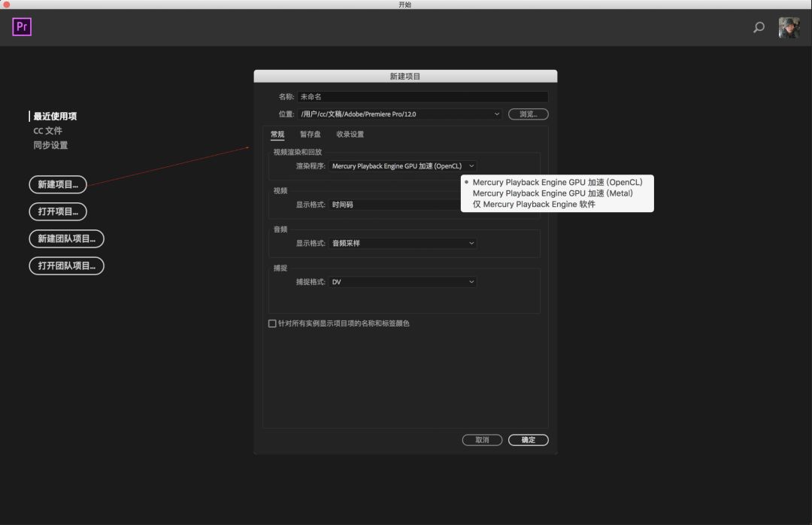812x525 pixels.
Task: Edit the project name field 未命名
Action: 423,96
